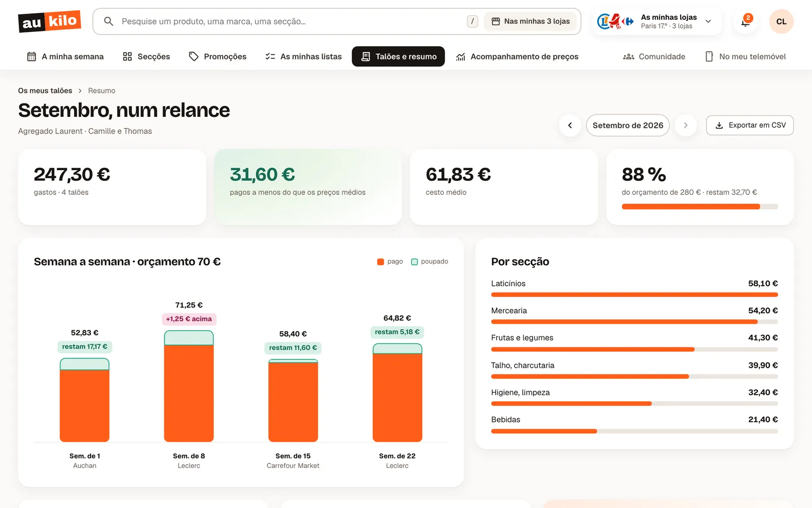Open the Secções menu

point(146,56)
